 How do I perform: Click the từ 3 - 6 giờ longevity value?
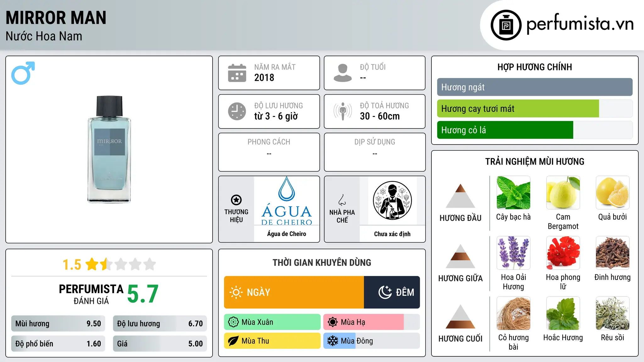pyautogui.click(x=276, y=116)
